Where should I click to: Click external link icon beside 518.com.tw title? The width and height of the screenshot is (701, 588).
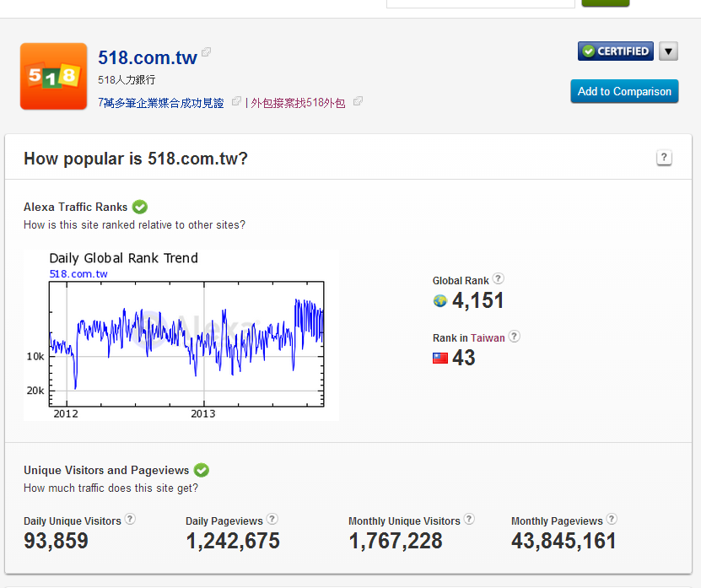[x=207, y=53]
